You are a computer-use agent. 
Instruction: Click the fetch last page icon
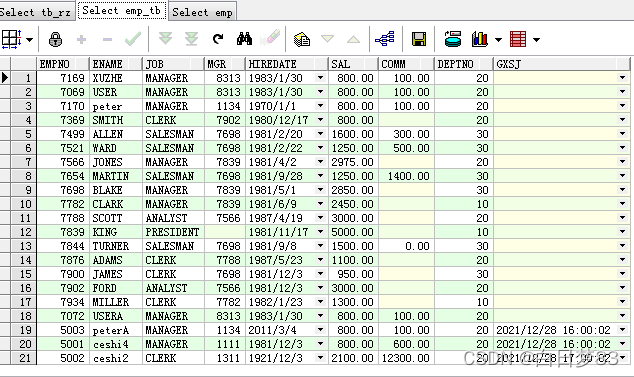[191, 39]
